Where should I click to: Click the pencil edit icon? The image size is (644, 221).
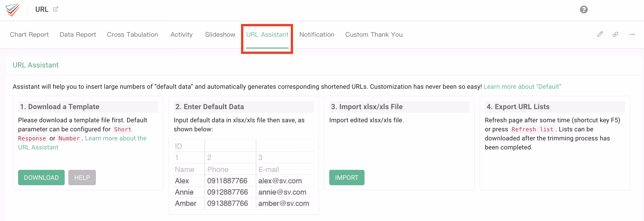pos(600,34)
